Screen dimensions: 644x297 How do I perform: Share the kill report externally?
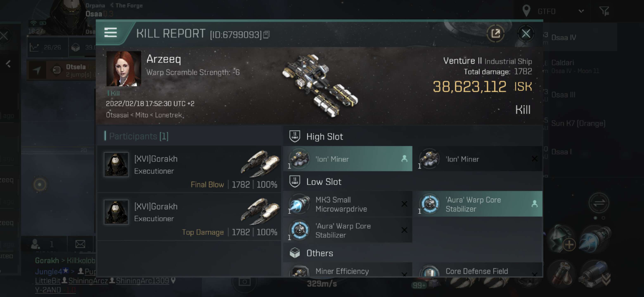pos(496,33)
